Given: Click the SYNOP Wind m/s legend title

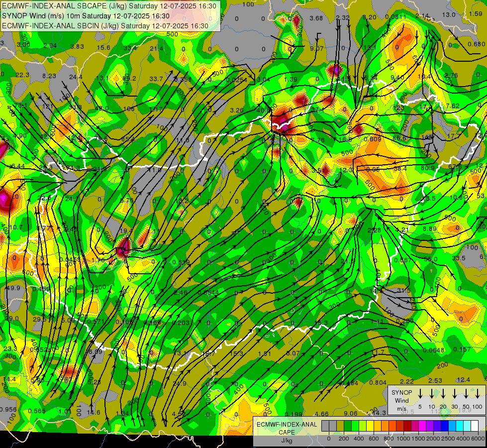Looking at the screenshot, I should [x=401, y=401].
